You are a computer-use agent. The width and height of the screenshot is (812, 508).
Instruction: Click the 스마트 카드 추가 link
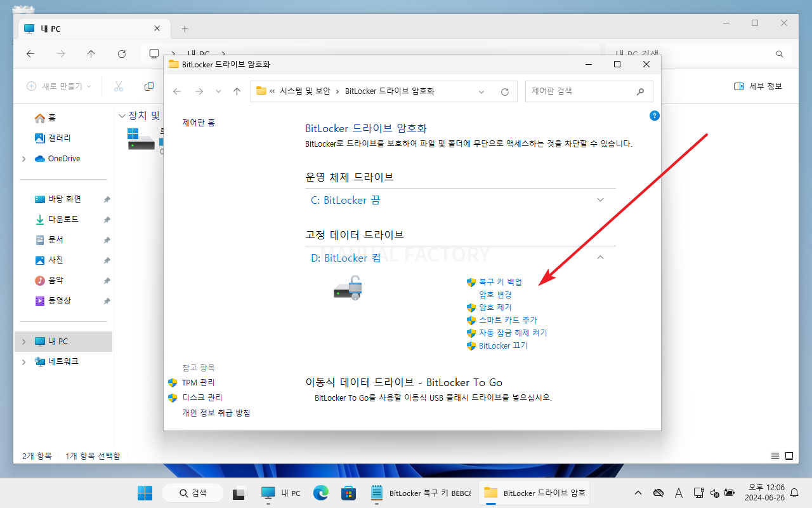tap(508, 320)
